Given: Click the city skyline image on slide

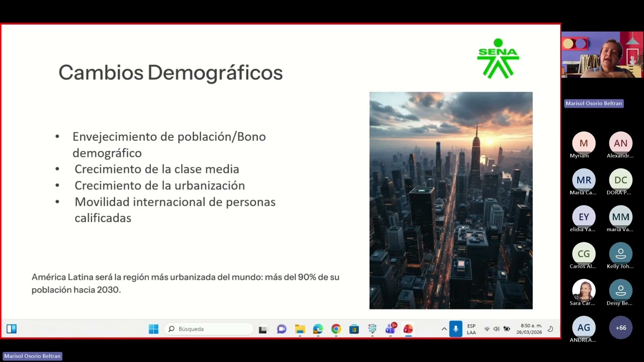Looking at the screenshot, I should point(451,200).
